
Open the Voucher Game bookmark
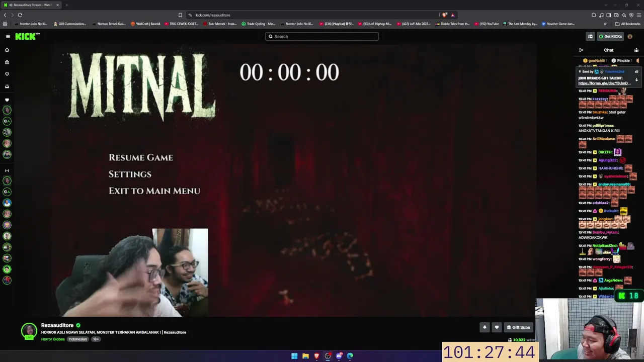[558, 24]
